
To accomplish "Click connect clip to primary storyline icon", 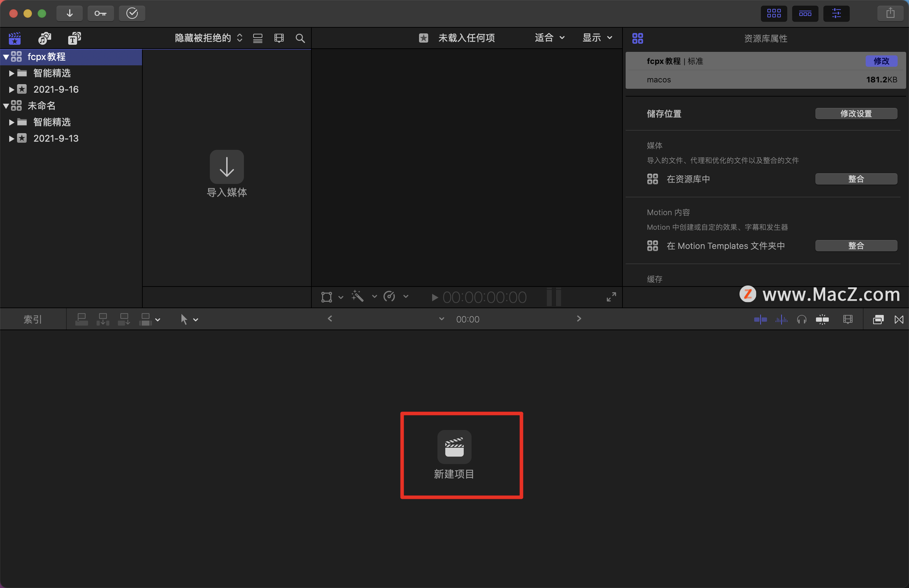I will click(81, 320).
